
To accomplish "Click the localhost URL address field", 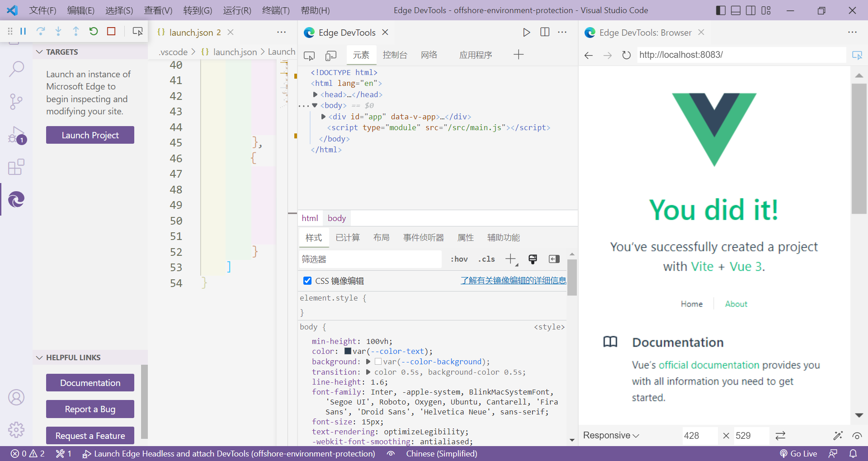I will click(741, 55).
